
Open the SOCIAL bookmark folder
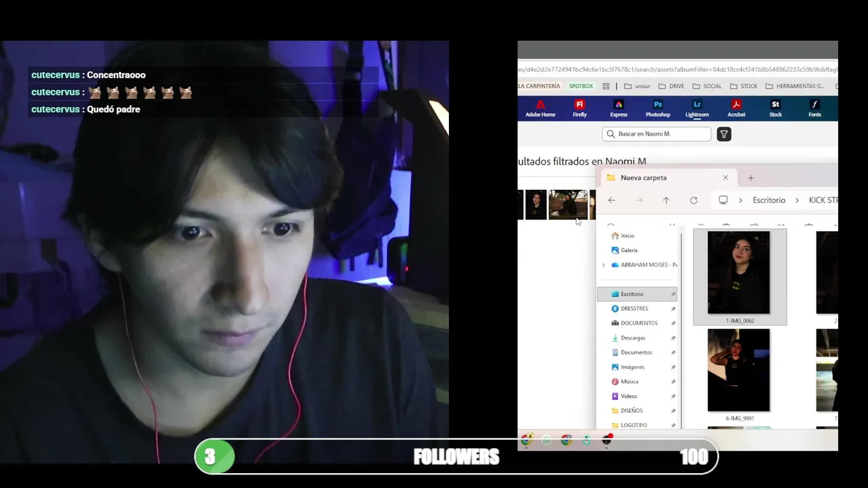pyautogui.click(x=707, y=86)
